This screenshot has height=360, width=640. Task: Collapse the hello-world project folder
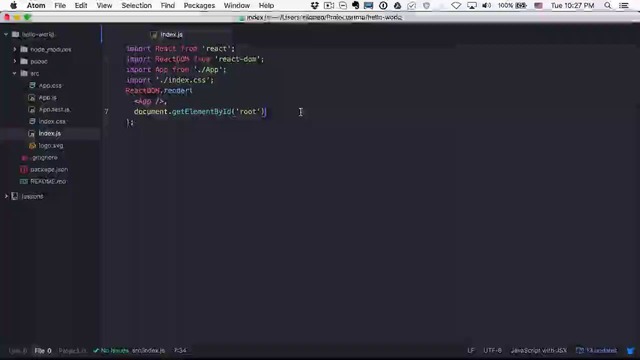(6, 34)
